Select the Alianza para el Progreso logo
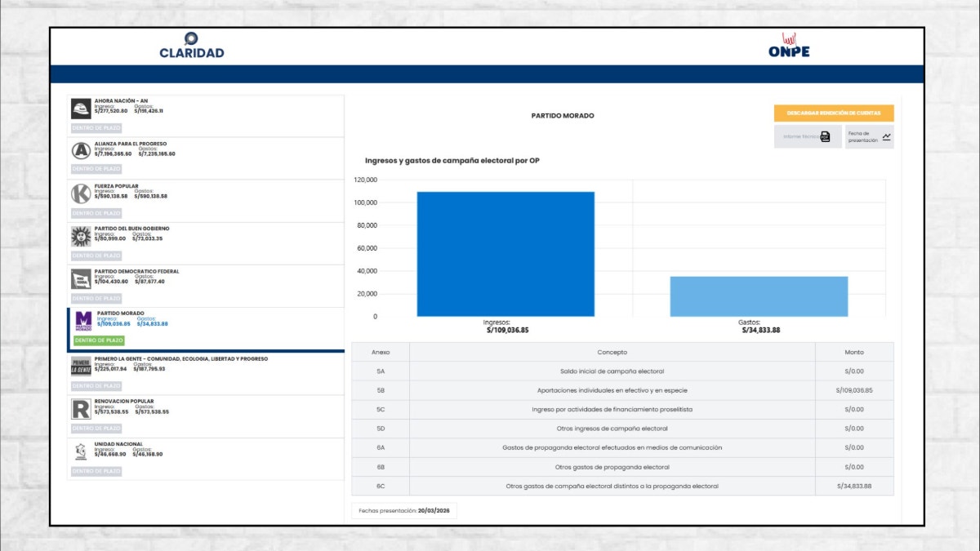 pyautogui.click(x=81, y=151)
